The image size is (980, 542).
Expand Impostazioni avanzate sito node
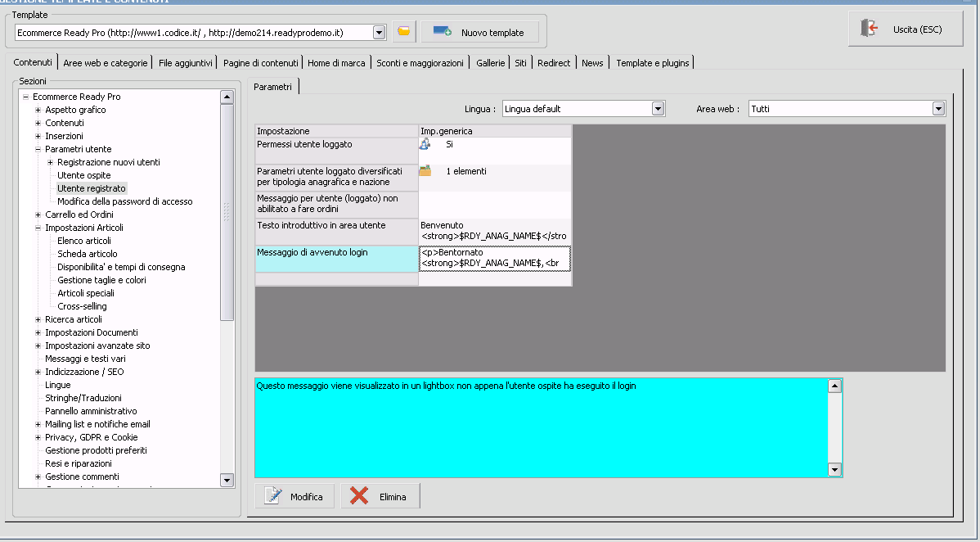click(x=38, y=346)
